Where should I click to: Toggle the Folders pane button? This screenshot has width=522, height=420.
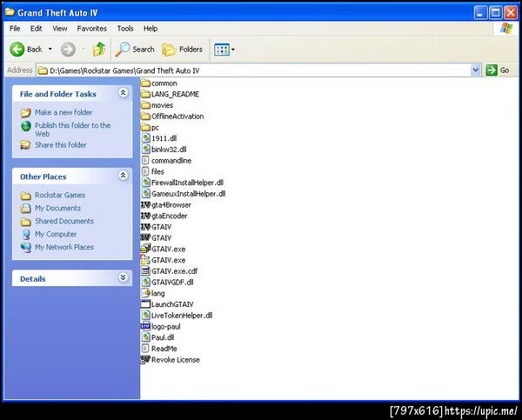click(x=183, y=50)
